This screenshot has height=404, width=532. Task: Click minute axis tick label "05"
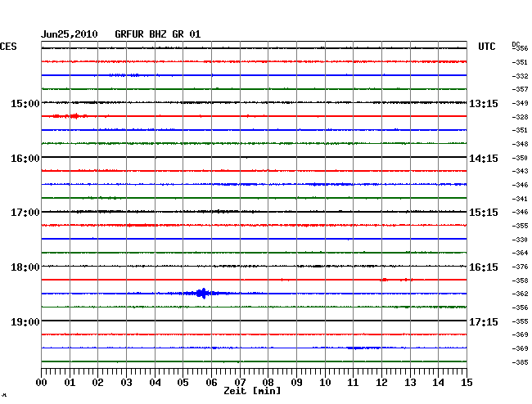coord(183,383)
